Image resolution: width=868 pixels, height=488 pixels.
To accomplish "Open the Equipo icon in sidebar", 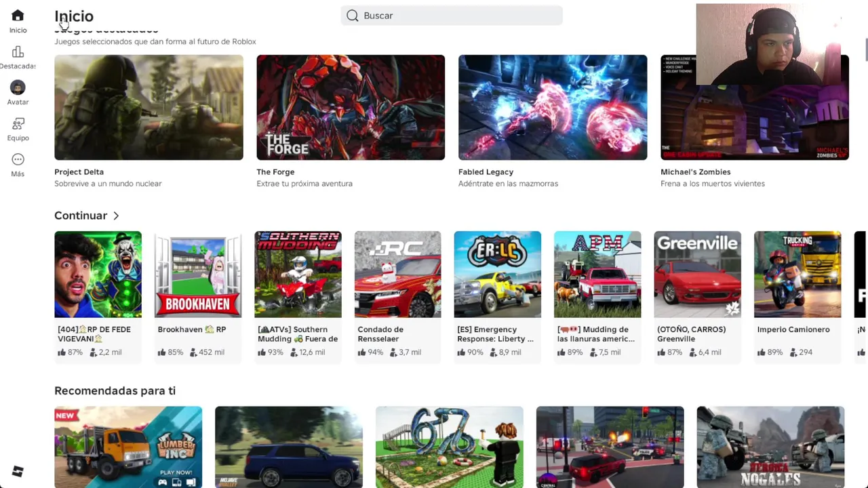I will [18, 124].
